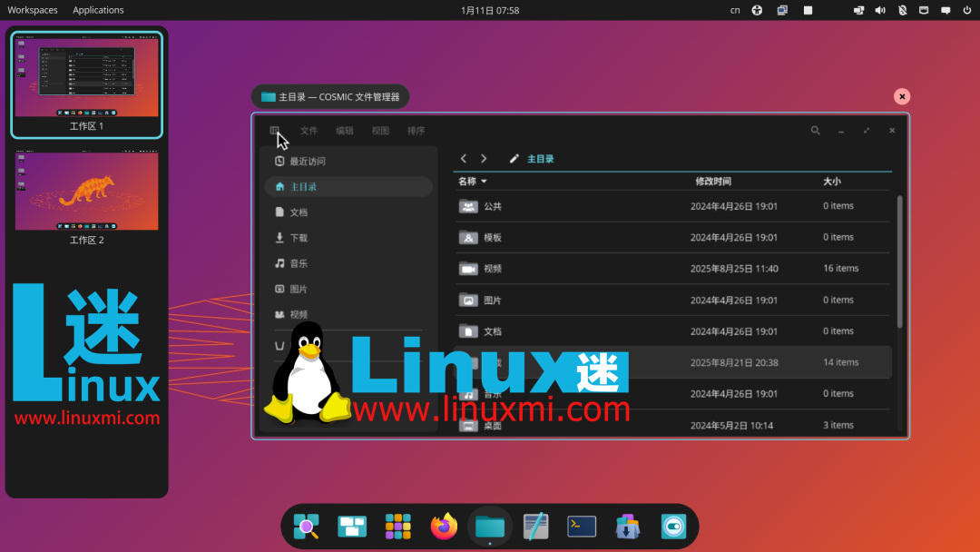This screenshot has height=552, width=980.
Task: Click the white square tray icon
Action: click(x=808, y=10)
